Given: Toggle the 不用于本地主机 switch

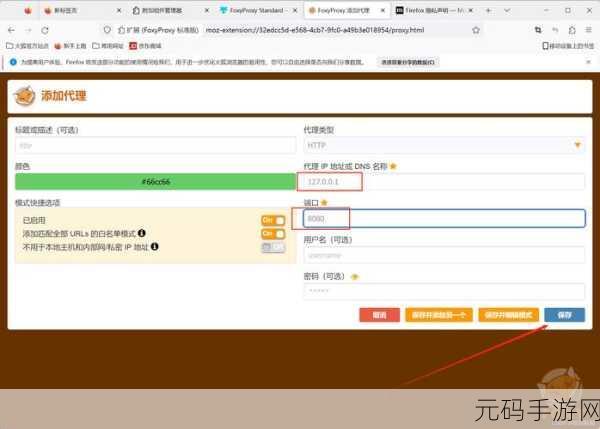Looking at the screenshot, I should pos(273,247).
